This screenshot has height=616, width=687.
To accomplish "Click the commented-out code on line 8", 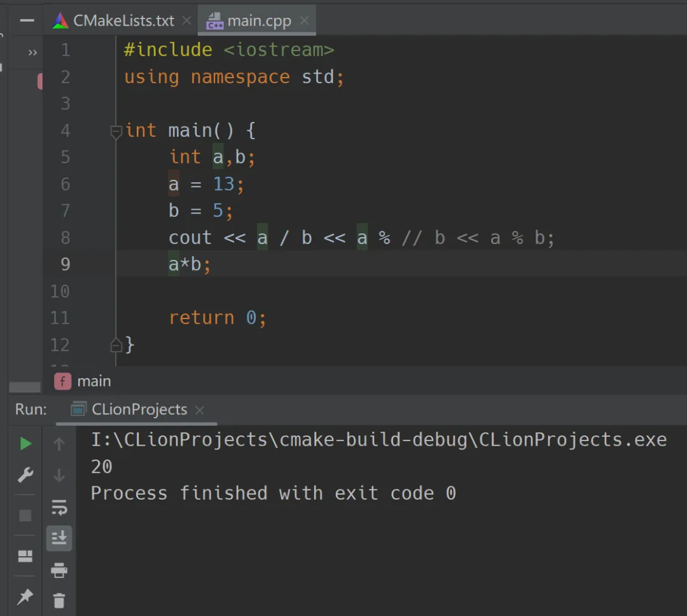I will [478, 238].
